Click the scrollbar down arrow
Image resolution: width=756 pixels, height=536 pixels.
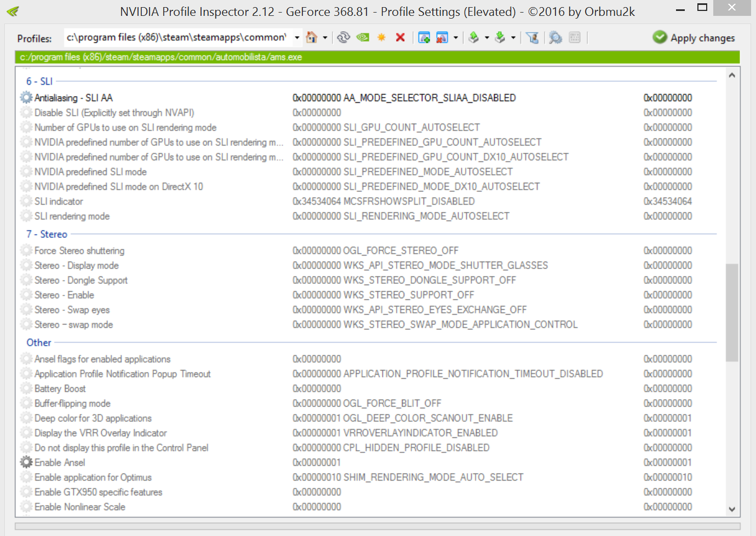tap(732, 509)
